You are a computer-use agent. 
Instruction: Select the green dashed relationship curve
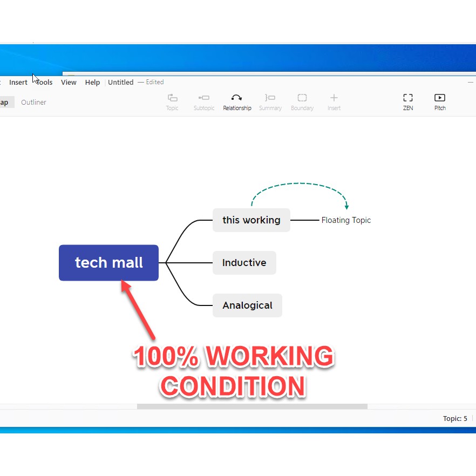coord(300,185)
